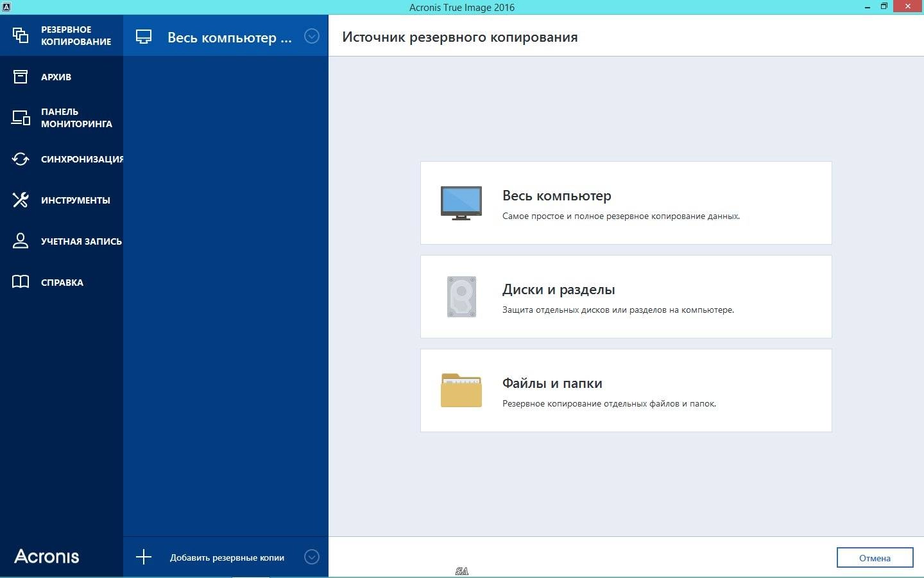Open the Архив section

[62, 77]
